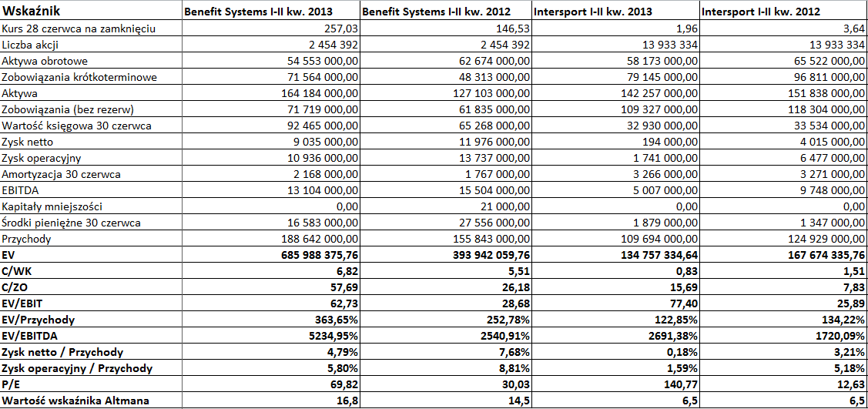Screen dimensions: 868x409
Task: Select the bold 'EV' row label
Action: pyautogui.click(x=91, y=256)
